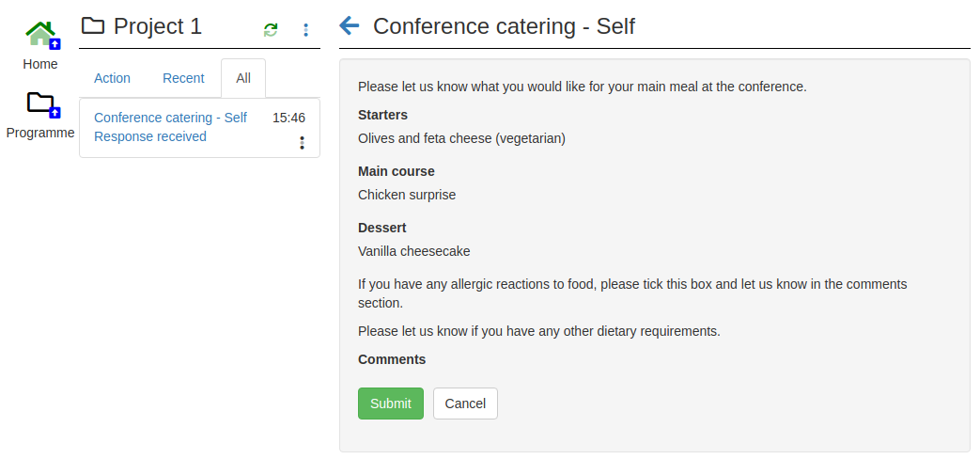The height and width of the screenshot is (459, 980).
Task: Click the Programme label in sidebar
Action: click(40, 133)
